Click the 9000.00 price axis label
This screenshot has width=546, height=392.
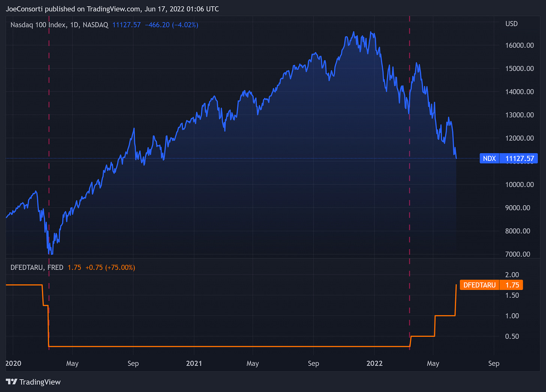tap(517, 208)
